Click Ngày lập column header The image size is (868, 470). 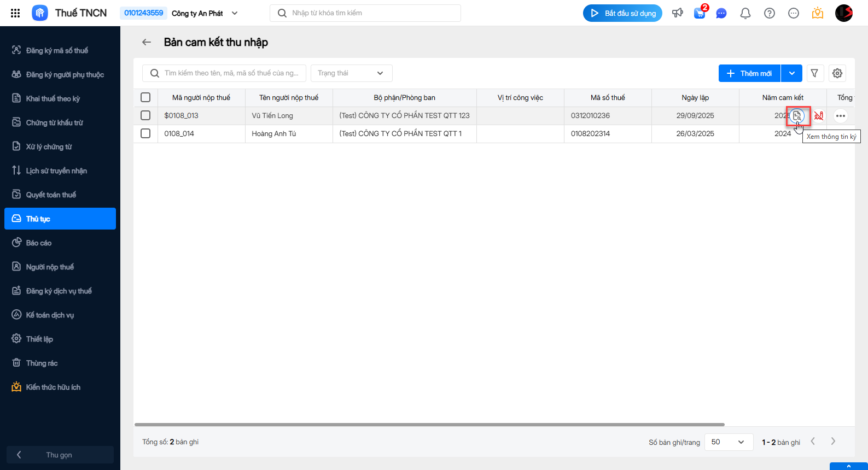pyautogui.click(x=695, y=98)
